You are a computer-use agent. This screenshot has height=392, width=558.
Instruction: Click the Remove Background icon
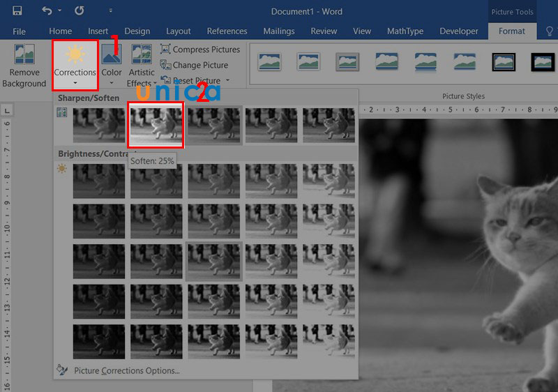coord(24,67)
